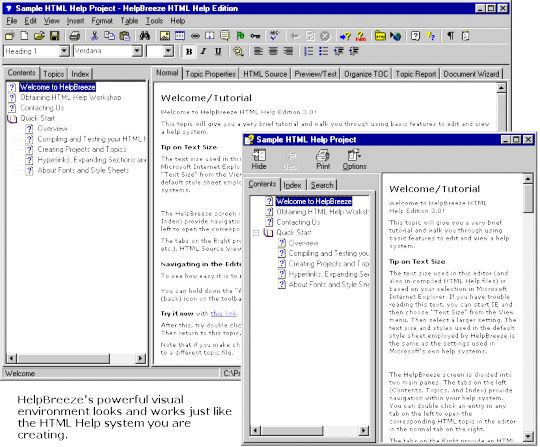Click Print in the help viewer toolbar
This screenshot has height=447, width=540.
point(323,159)
